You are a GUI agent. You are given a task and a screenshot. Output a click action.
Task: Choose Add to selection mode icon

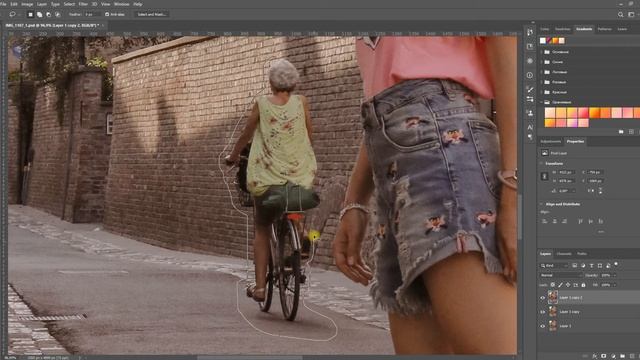39,14
